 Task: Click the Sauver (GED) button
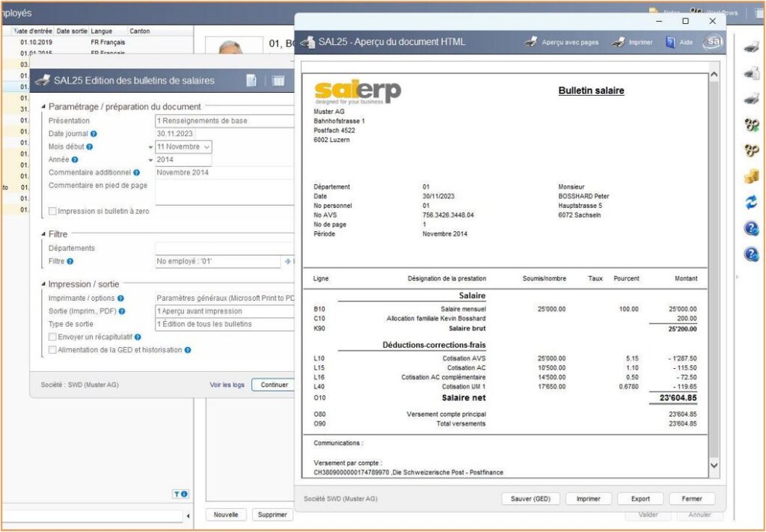click(530, 499)
